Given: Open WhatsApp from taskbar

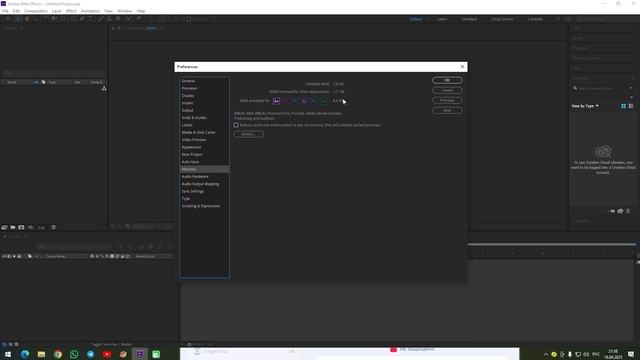Looking at the screenshot, I should (x=74, y=354).
